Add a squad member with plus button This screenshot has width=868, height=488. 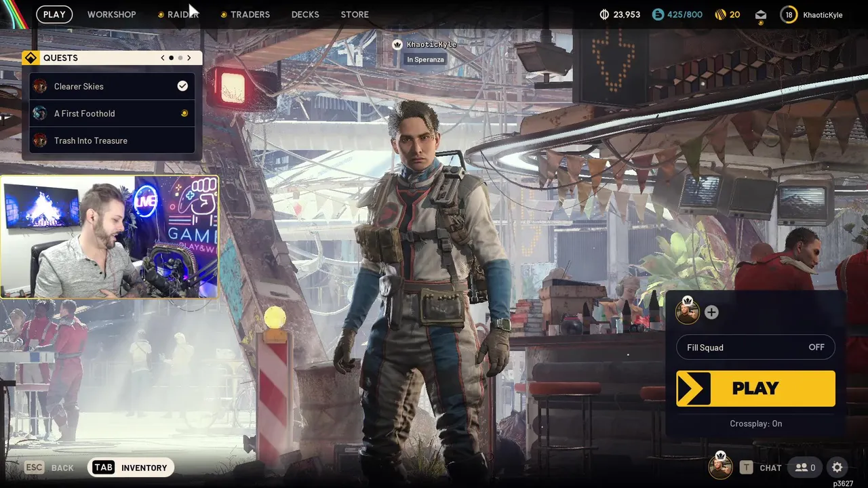click(x=711, y=312)
